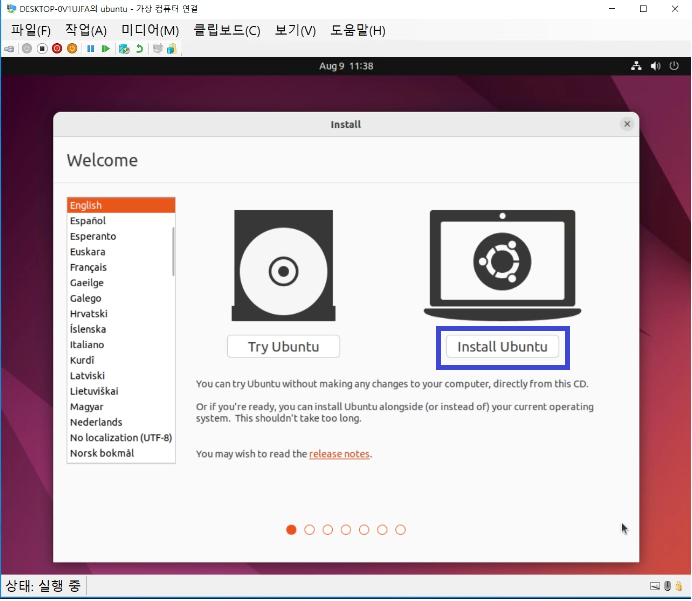The image size is (692, 601).
Task: Select Íslenska in the language list
Action: coord(121,329)
